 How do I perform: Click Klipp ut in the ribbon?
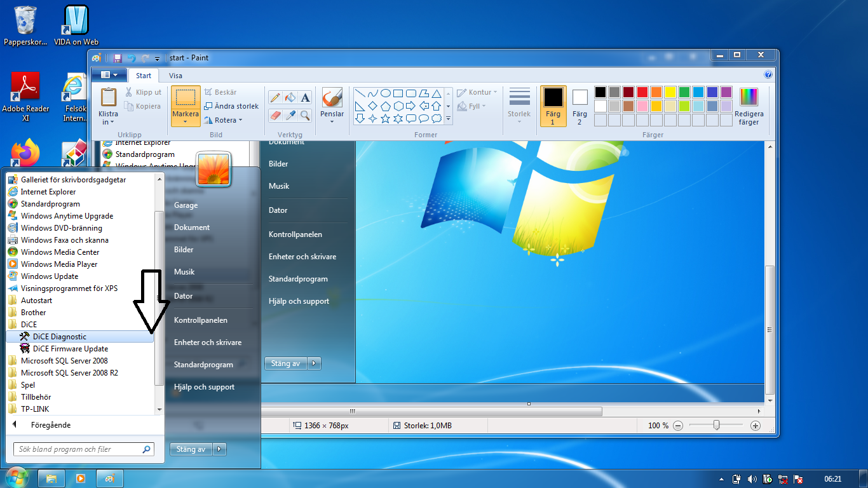(x=144, y=92)
